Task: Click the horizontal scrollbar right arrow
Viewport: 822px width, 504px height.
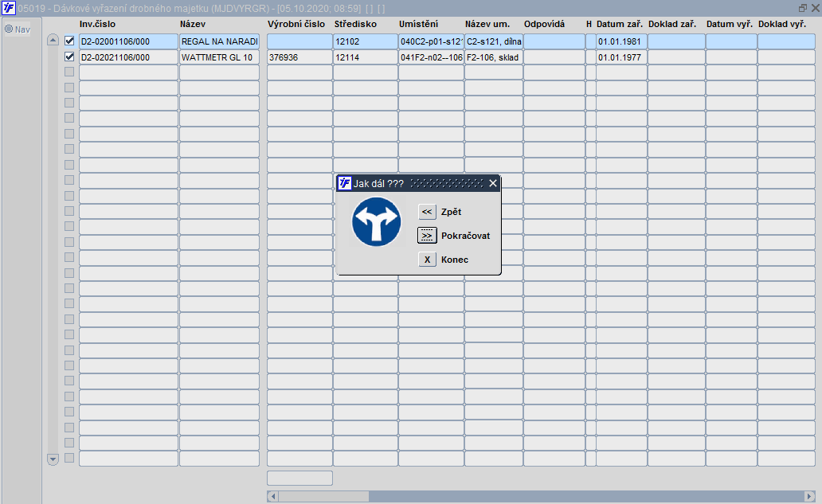Action: [809, 496]
